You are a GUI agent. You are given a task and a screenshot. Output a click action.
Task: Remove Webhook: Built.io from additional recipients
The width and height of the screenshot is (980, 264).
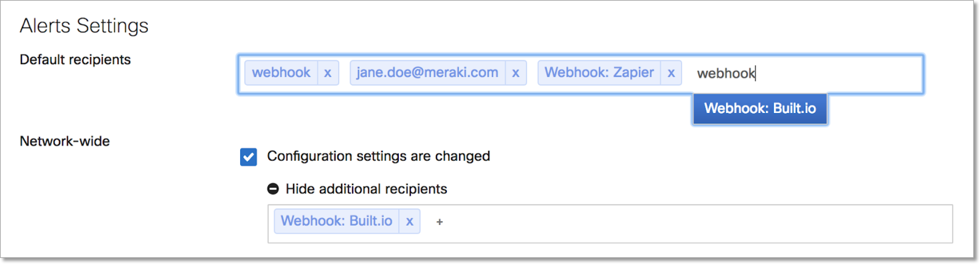409,221
